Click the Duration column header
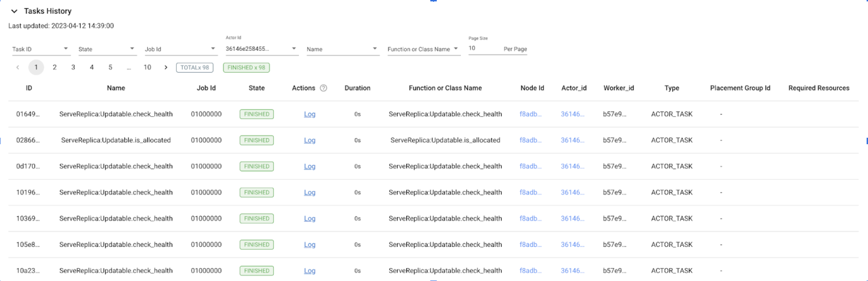868x281 pixels. pyautogui.click(x=357, y=88)
